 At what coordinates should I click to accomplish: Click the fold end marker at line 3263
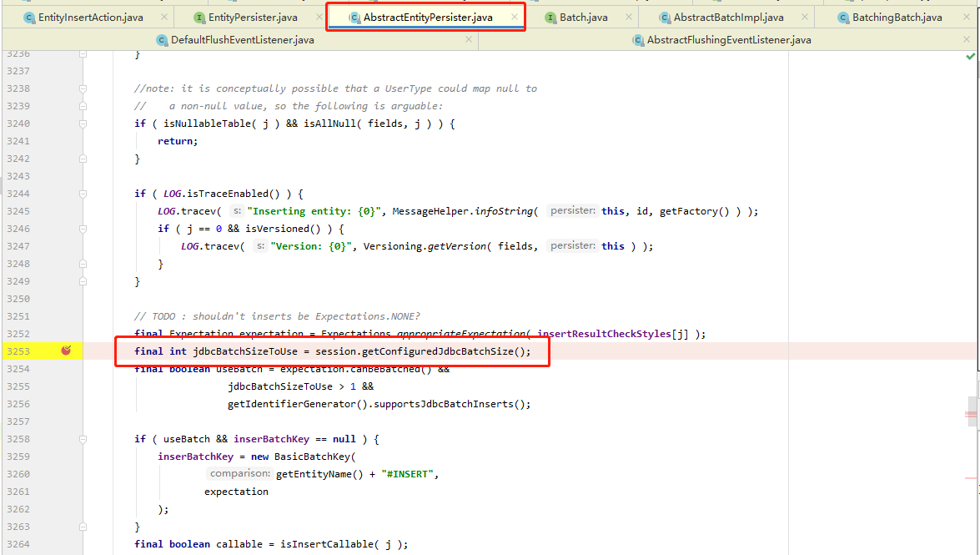point(83,527)
